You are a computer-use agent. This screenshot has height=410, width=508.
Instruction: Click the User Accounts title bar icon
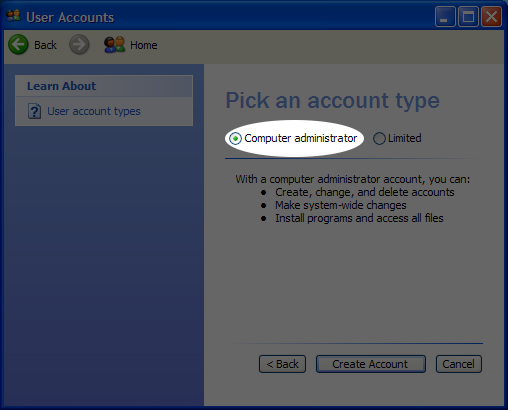tap(14, 16)
